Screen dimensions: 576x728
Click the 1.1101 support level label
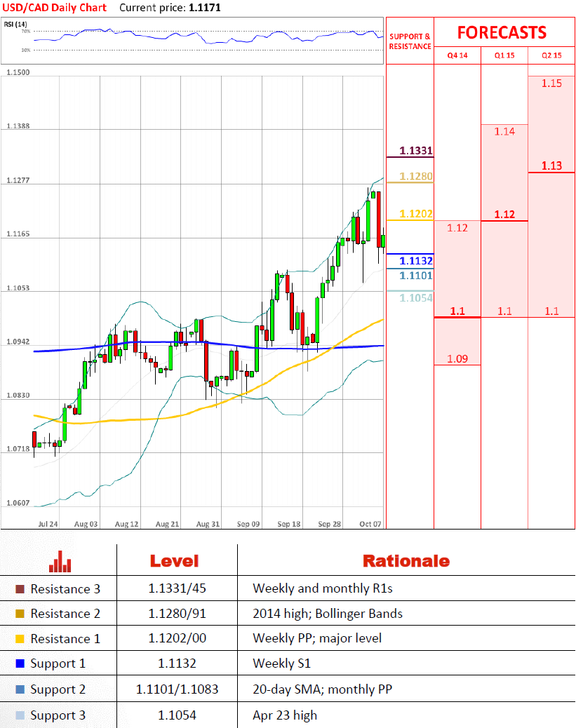pyautogui.click(x=416, y=276)
